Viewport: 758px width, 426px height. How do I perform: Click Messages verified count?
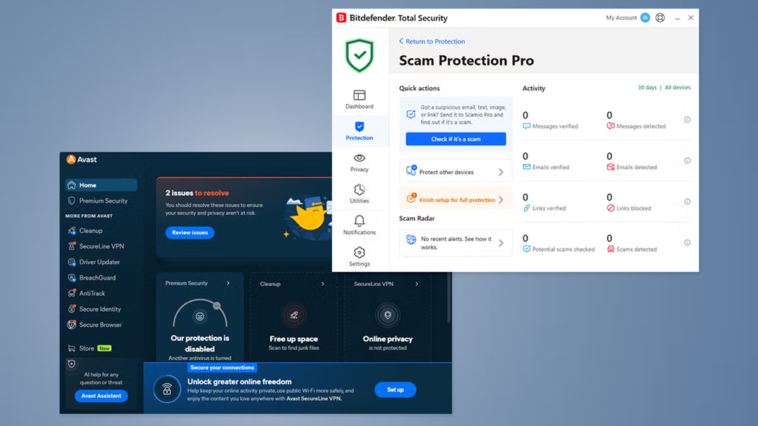tap(525, 115)
